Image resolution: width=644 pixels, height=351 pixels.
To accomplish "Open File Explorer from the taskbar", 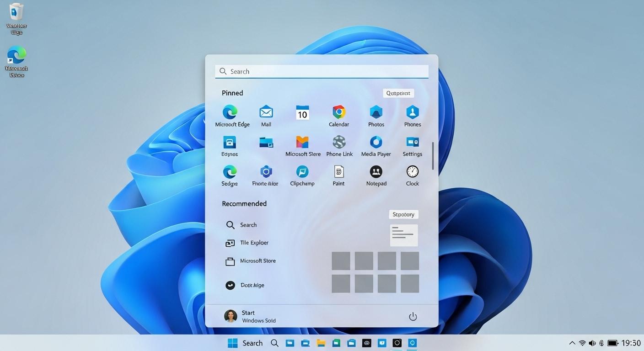I will pos(321,343).
